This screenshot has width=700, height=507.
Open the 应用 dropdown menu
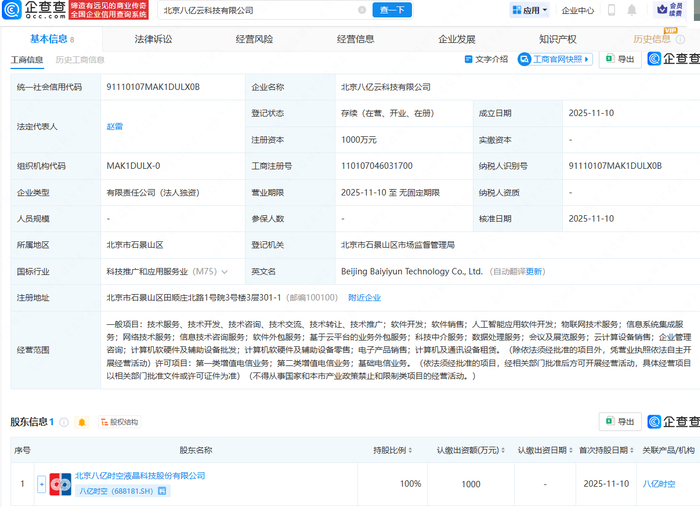tap(531, 11)
